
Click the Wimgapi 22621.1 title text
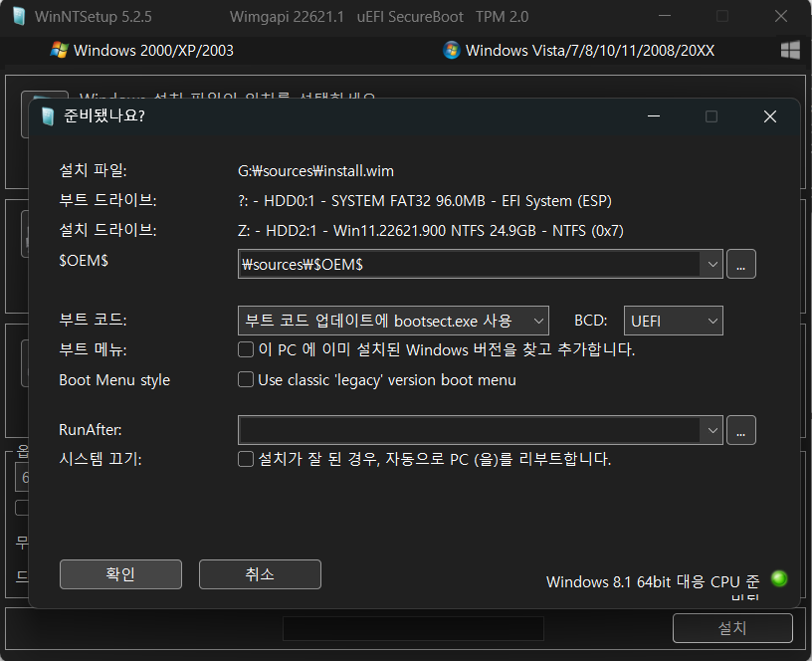pos(287,17)
